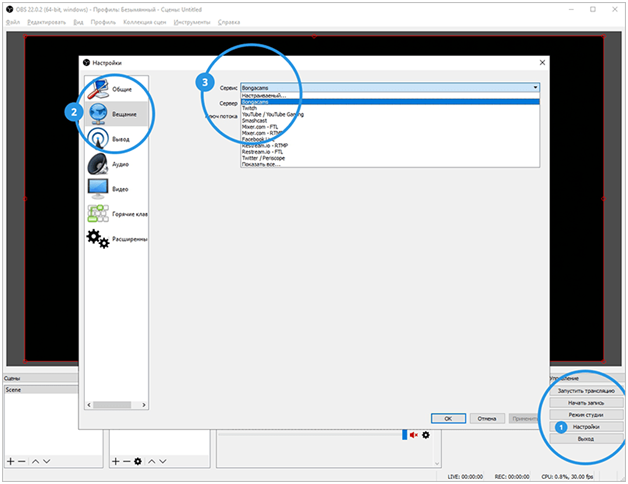The image size is (628, 484).
Task: Click the OBS logo in title bar
Action: pyautogui.click(x=10, y=9)
